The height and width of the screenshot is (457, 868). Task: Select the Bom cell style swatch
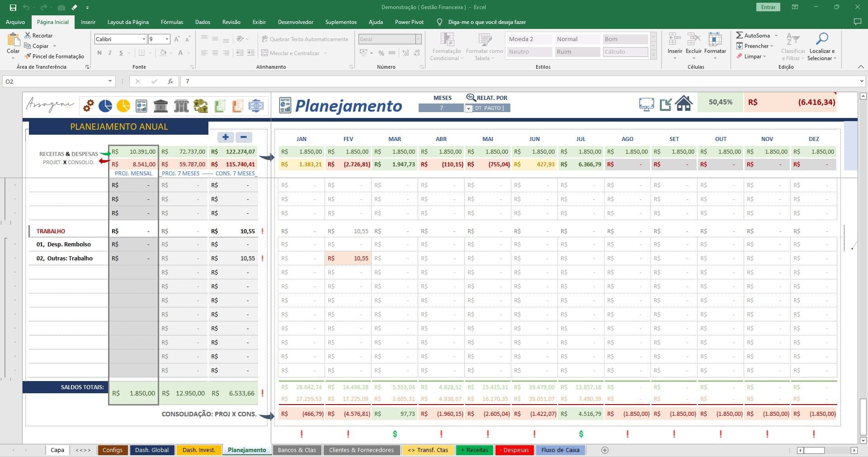[x=625, y=39]
